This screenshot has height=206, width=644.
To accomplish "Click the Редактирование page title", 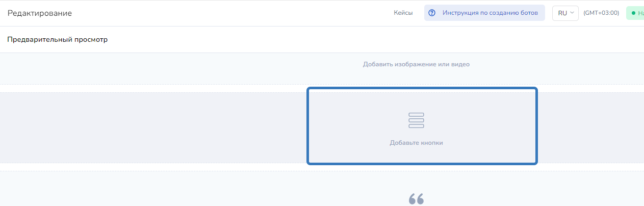I will tap(39, 13).
